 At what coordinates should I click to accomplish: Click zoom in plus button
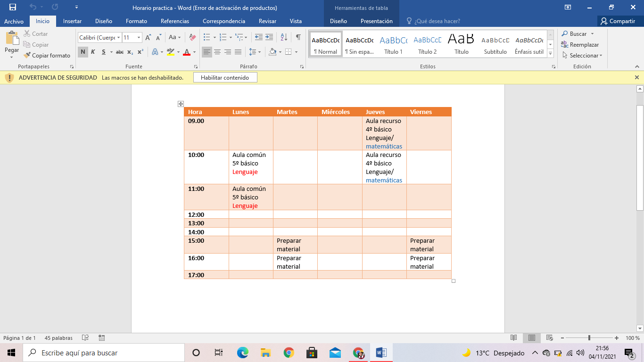[x=617, y=338]
